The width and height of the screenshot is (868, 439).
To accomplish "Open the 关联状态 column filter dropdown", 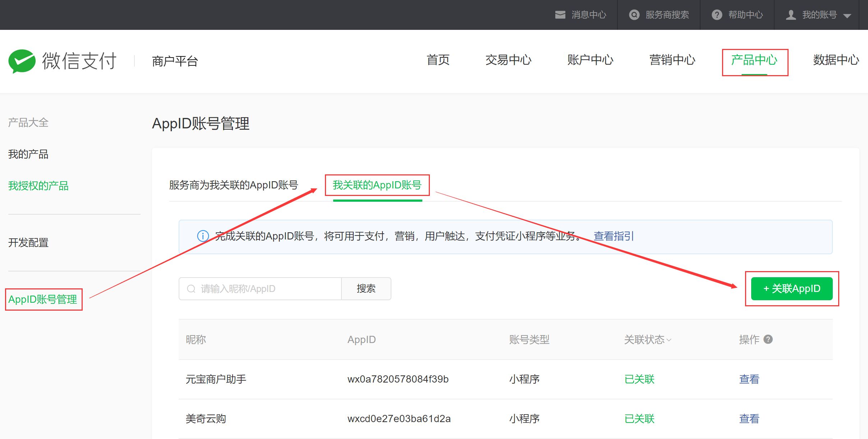I will [669, 340].
